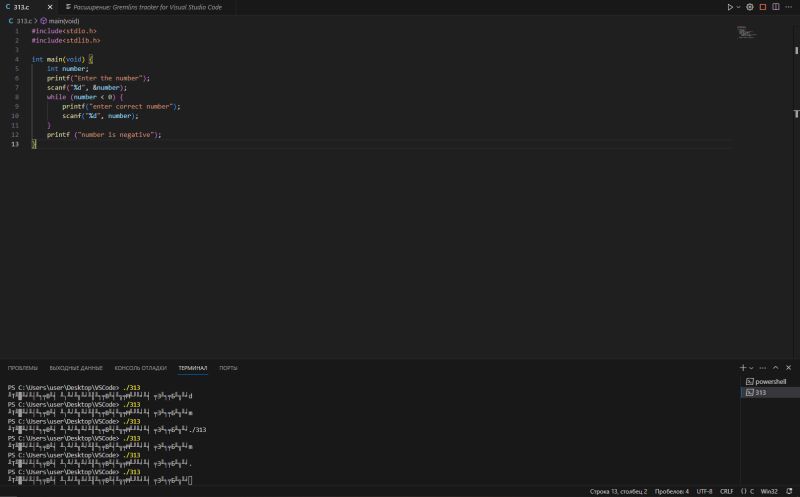
Task: Click the int main(void) line
Action: pyautogui.click(x=62, y=59)
